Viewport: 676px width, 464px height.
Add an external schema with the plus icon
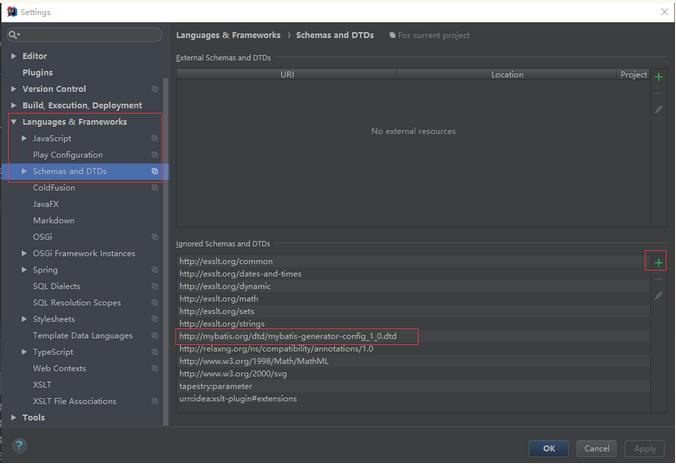point(658,77)
